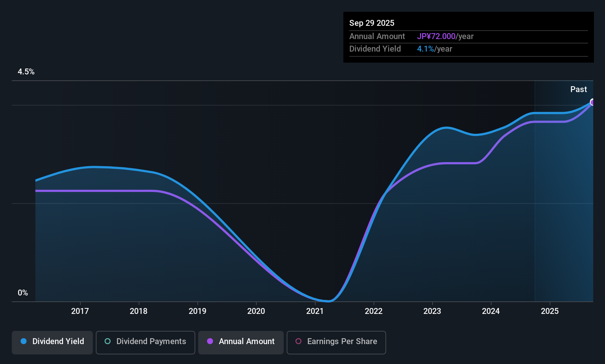The image size is (605, 364).
Task: Click the purple Annual Amount legend dot
Action: (210, 341)
